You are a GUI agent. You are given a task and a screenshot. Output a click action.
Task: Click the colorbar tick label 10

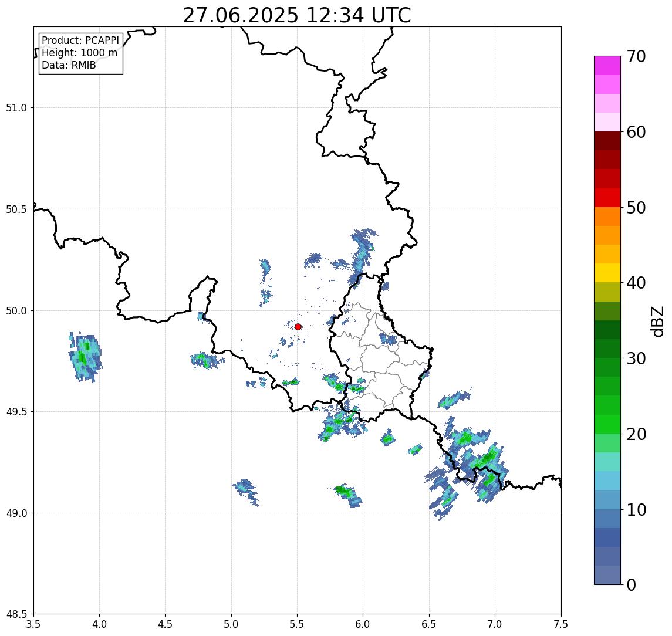point(636,510)
